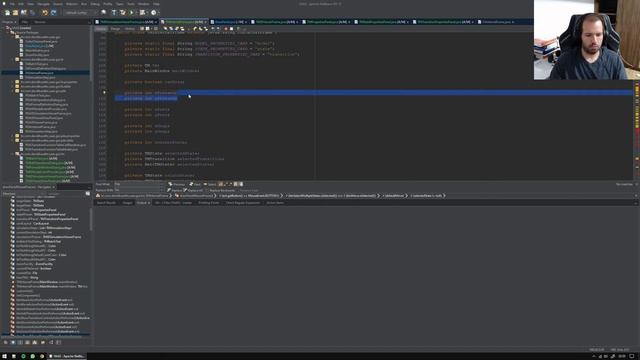Click the Next button in find bar
The height and width of the screenshot is (360, 640).
(195, 184)
